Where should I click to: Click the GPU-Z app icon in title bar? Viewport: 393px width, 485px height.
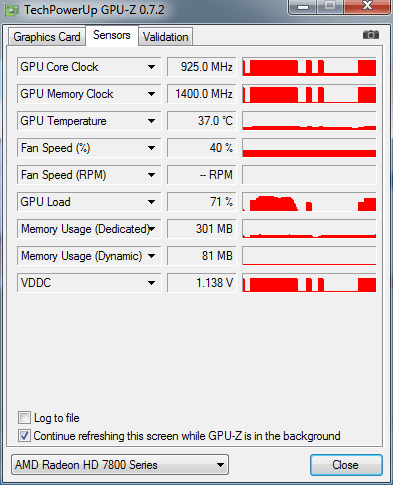12,10
